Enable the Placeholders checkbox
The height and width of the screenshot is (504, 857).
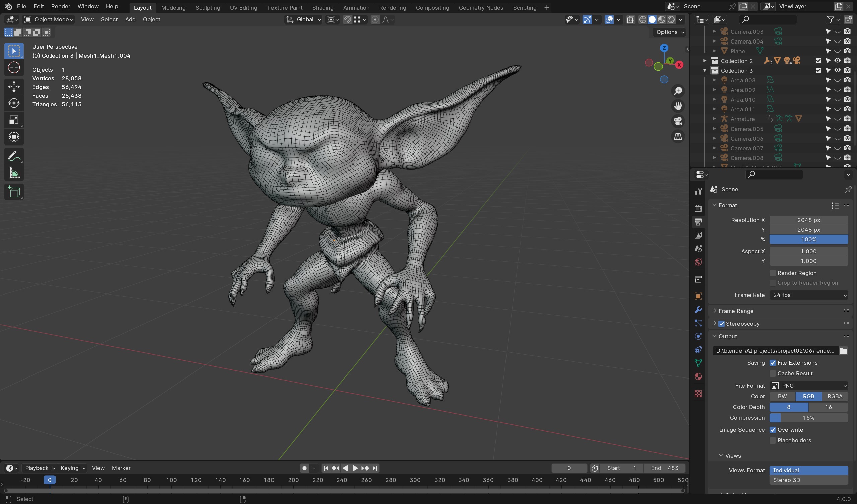pyautogui.click(x=773, y=441)
